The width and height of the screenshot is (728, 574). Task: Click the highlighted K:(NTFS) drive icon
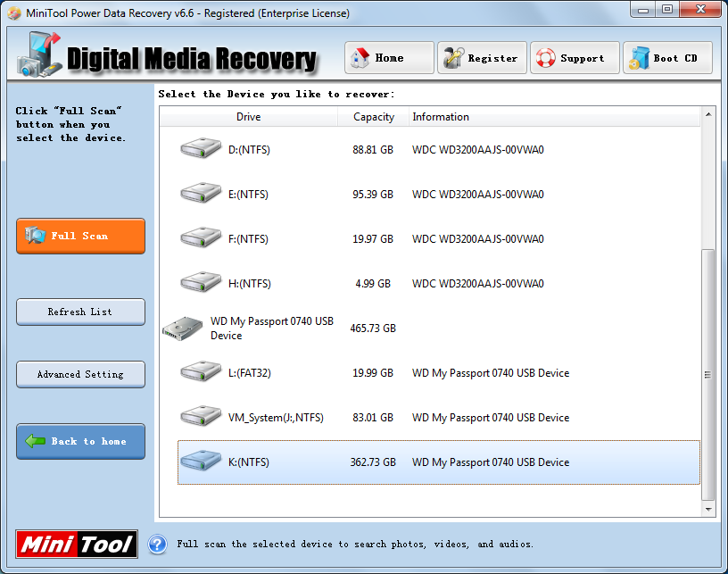(x=201, y=461)
